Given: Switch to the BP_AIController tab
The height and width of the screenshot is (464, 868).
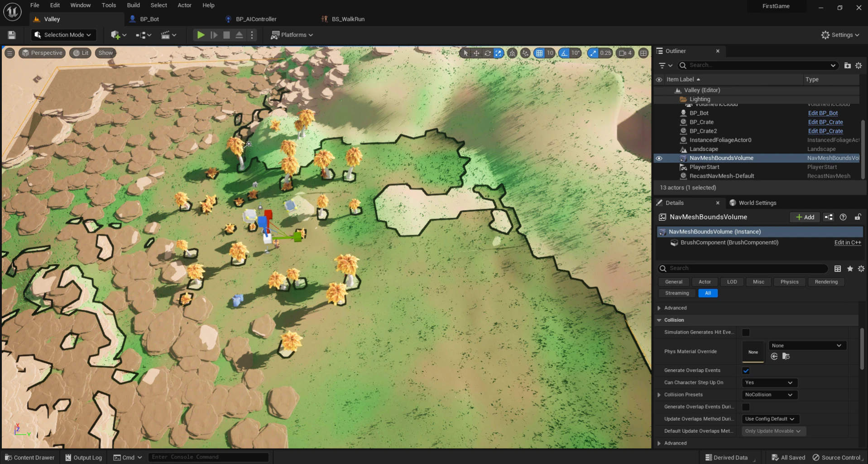Looking at the screenshot, I should pos(256,19).
